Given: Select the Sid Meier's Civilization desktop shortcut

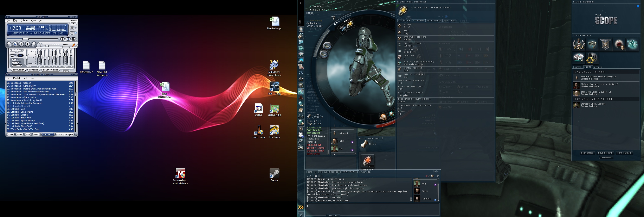Looking at the screenshot, I should click(x=274, y=68).
